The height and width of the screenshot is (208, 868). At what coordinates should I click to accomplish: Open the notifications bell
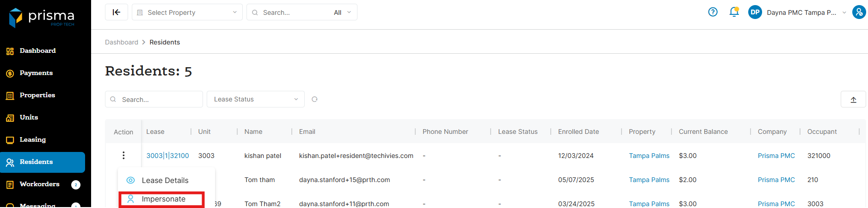tap(734, 12)
